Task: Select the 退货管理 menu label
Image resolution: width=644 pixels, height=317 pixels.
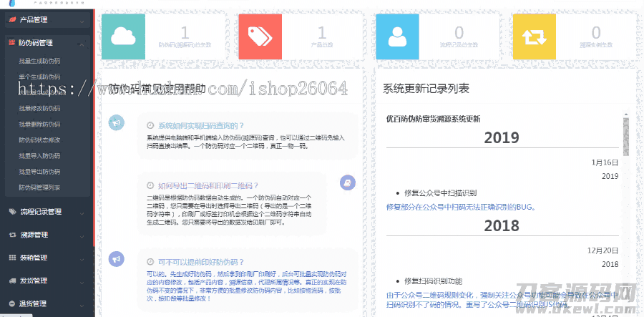Action: click(x=34, y=304)
